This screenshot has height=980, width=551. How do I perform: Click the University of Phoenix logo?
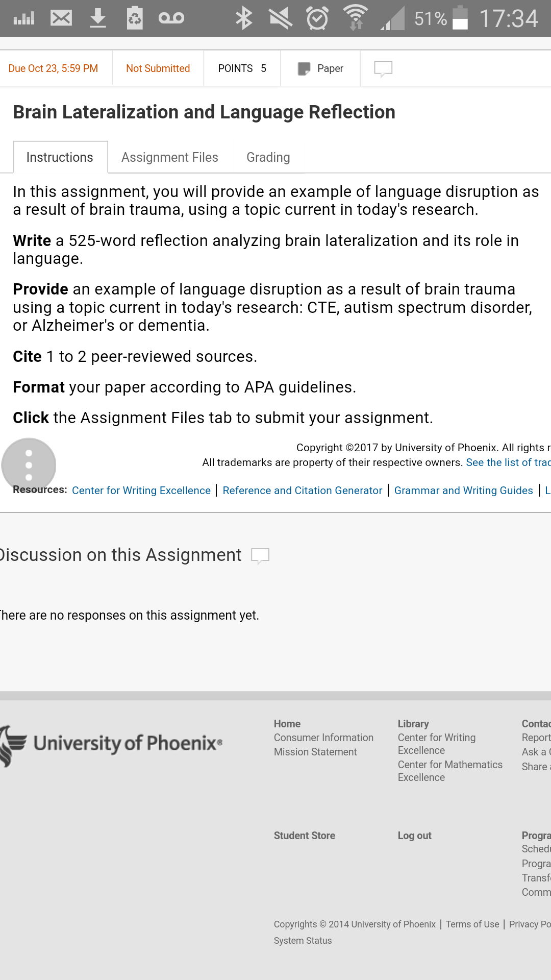pyautogui.click(x=111, y=744)
